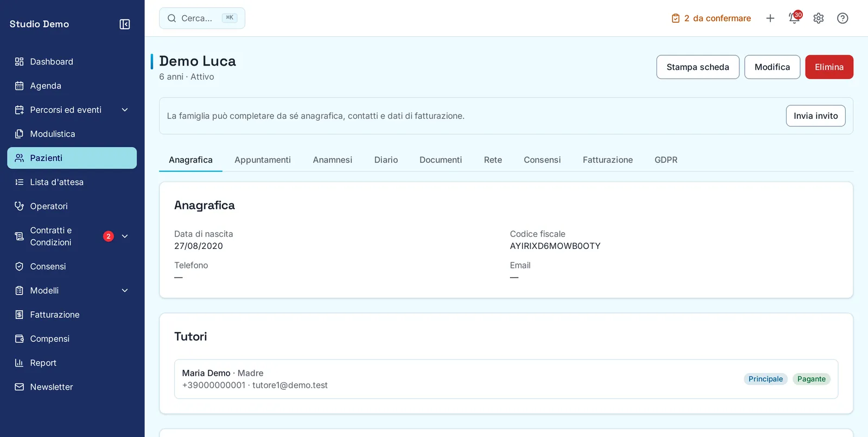Click the Percorsi ed eventi calendar icon

20,110
